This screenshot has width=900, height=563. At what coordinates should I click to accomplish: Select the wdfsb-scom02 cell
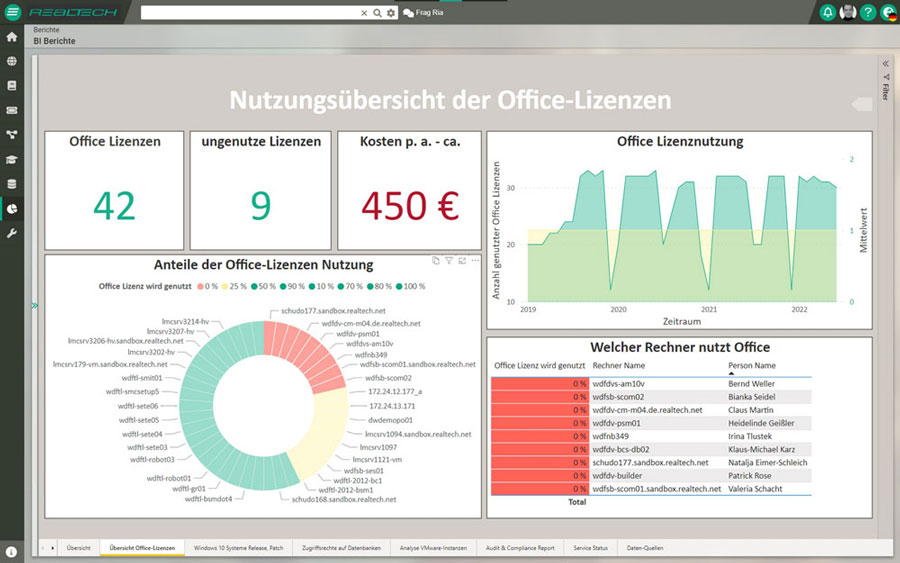pyautogui.click(x=618, y=397)
